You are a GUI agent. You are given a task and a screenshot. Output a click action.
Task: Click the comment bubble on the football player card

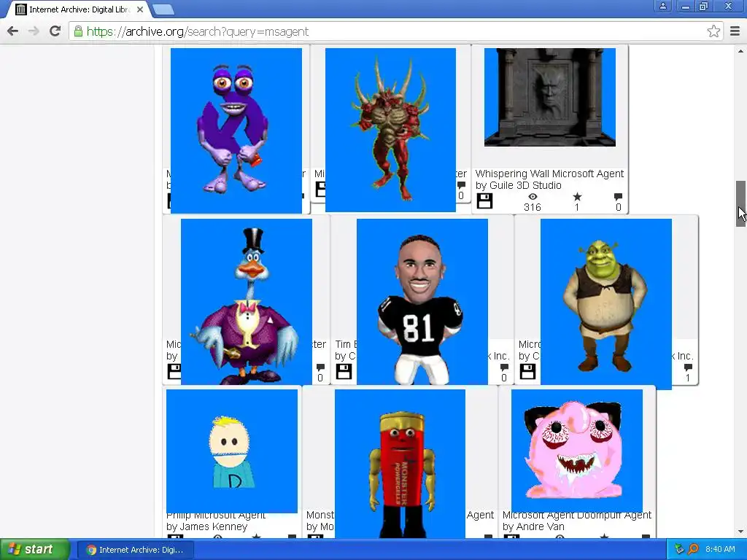[503, 367]
